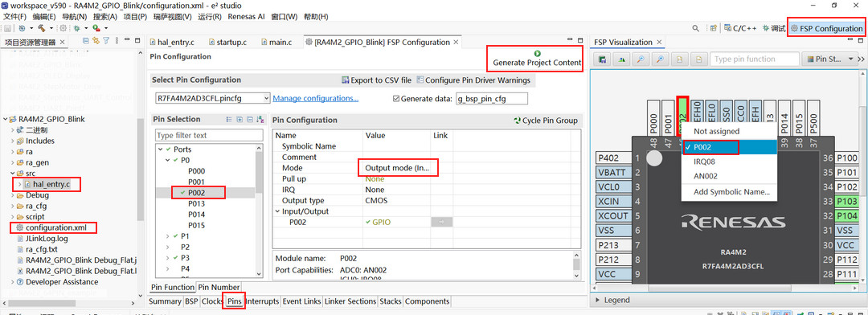Click show-more chevrons in FSP Visualization toolbar
The image size is (868, 315).
pyautogui.click(x=862, y=59)
